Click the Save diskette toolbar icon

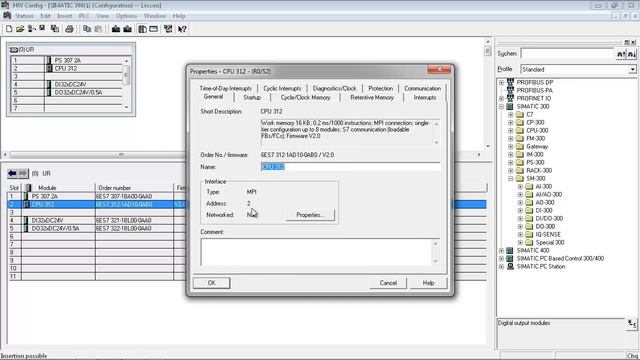point(42,29)
